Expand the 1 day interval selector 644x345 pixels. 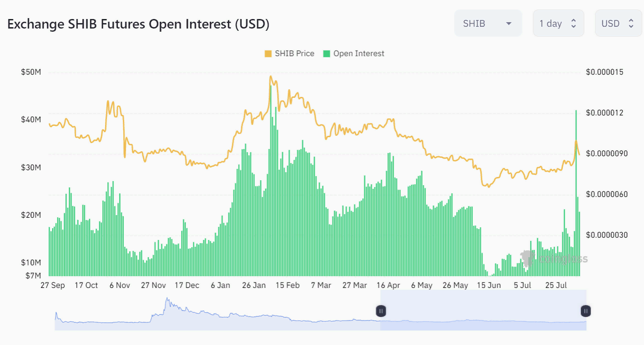[x=558, y=24]
